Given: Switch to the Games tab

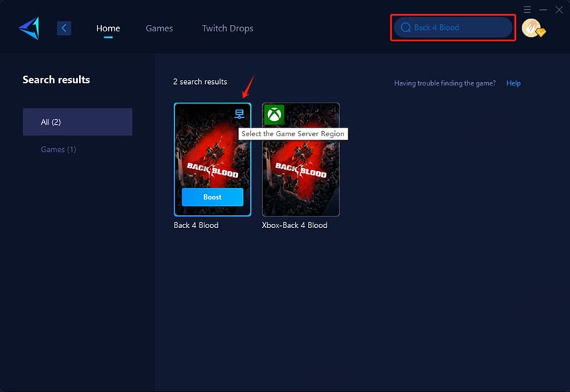Looking at the screenshot, I should (x=159, y=29).
